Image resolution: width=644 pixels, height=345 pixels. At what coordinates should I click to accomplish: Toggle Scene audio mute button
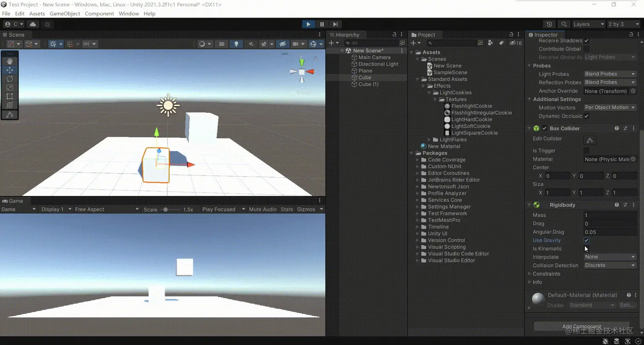[251, 44]
